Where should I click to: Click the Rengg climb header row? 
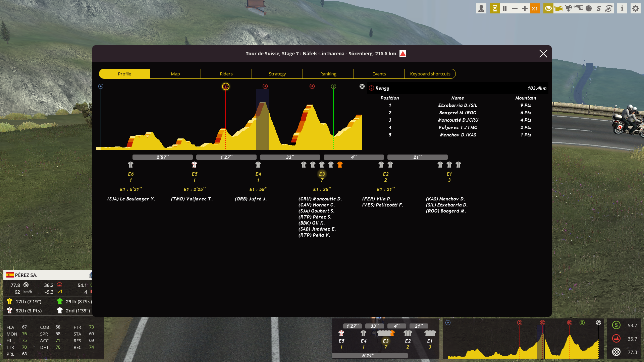click(458, 88)
